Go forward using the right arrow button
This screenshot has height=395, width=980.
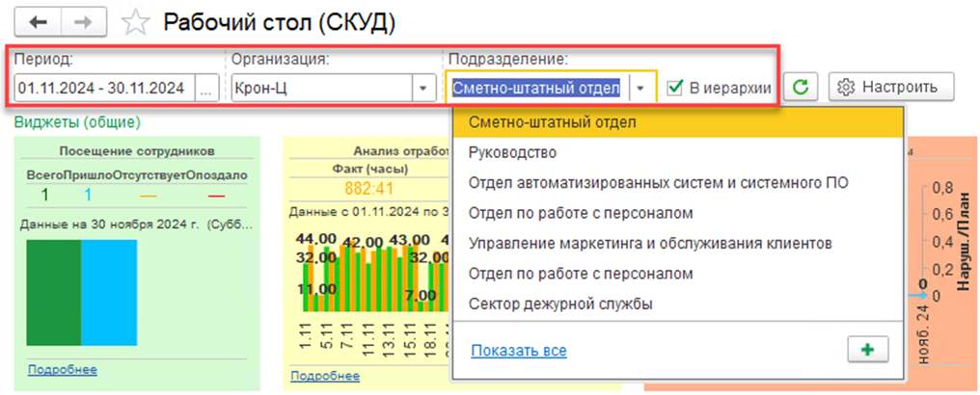(x=83, y=21)
